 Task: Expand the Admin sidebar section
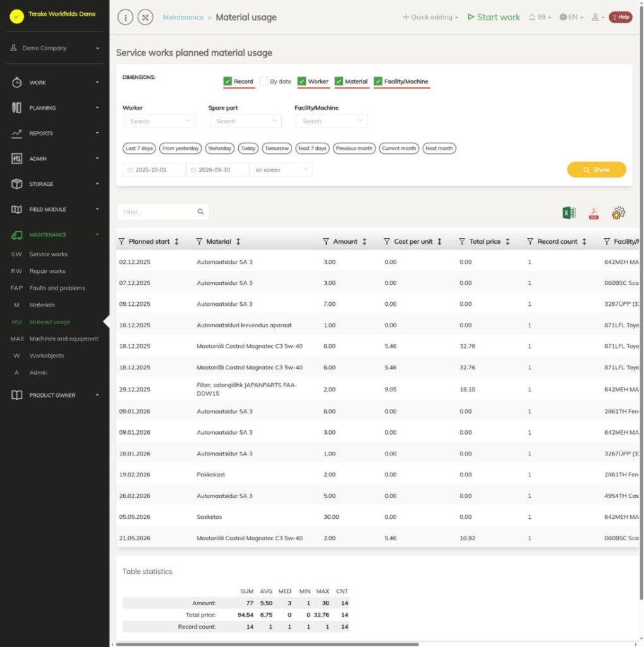(55, 159)
